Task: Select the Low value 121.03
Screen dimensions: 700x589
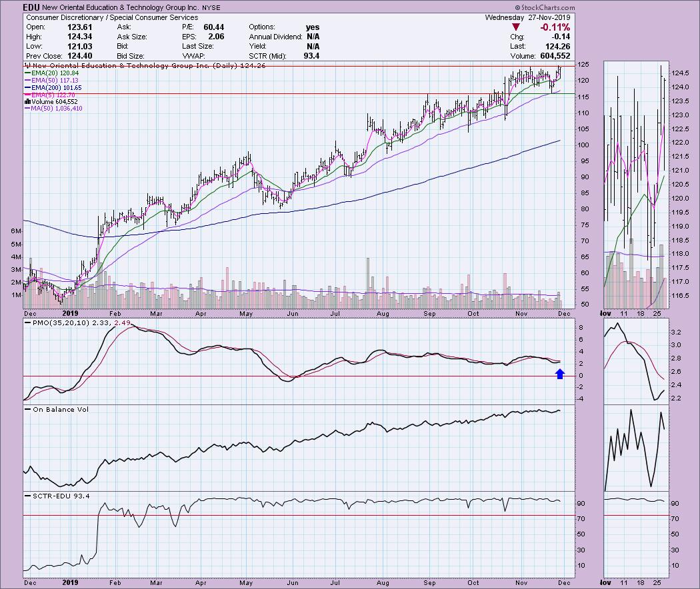Action: tap(80, 47)
